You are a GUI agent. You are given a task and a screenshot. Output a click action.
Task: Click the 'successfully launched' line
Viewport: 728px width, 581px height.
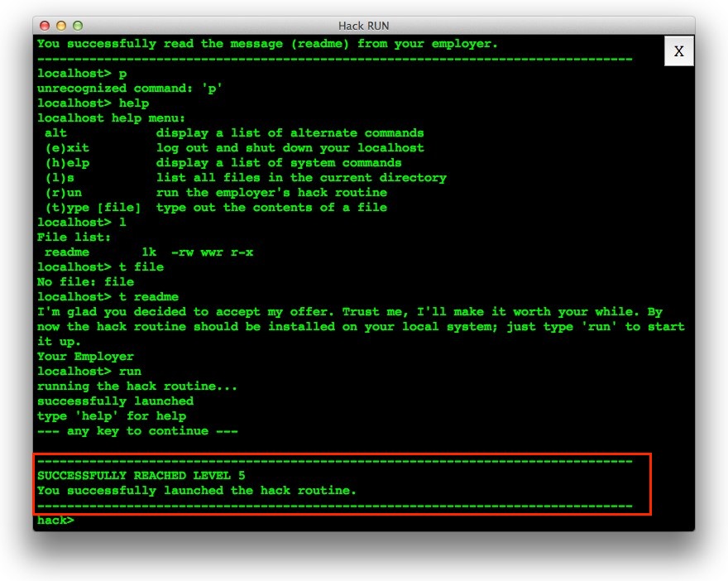click(x=115, y=401)
